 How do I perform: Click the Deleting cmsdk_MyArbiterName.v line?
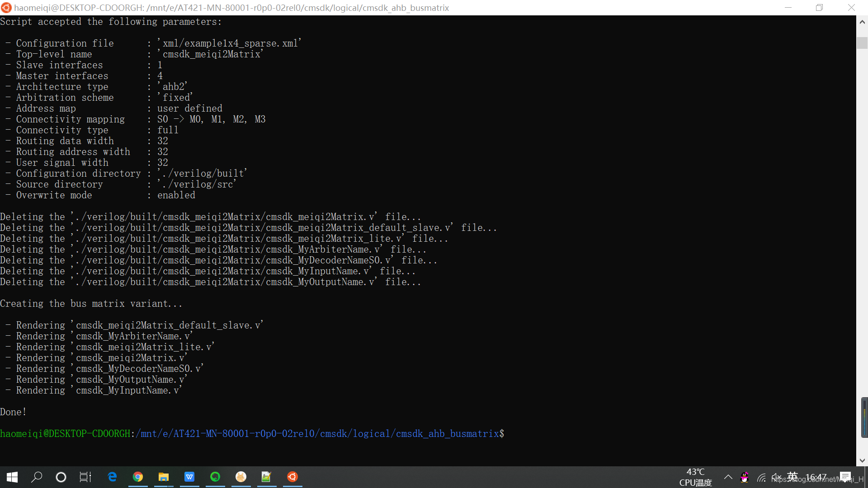[213, 249]
